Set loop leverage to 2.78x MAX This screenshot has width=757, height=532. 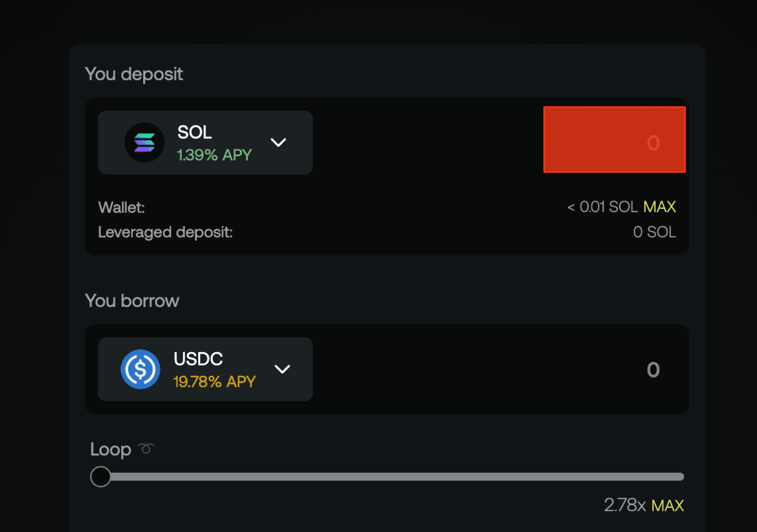click(x=668, y=505)
